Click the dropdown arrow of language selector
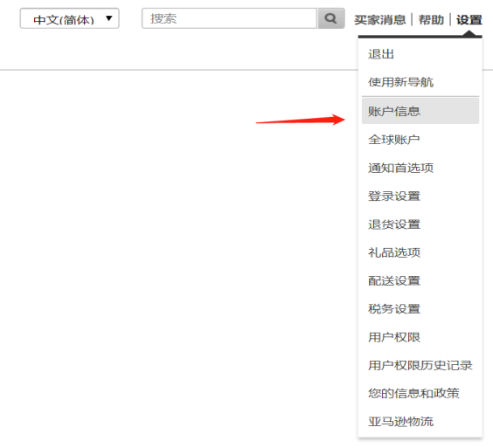This screenshot has height=448, width=493. pyautogui.click(x=108, y=18)
